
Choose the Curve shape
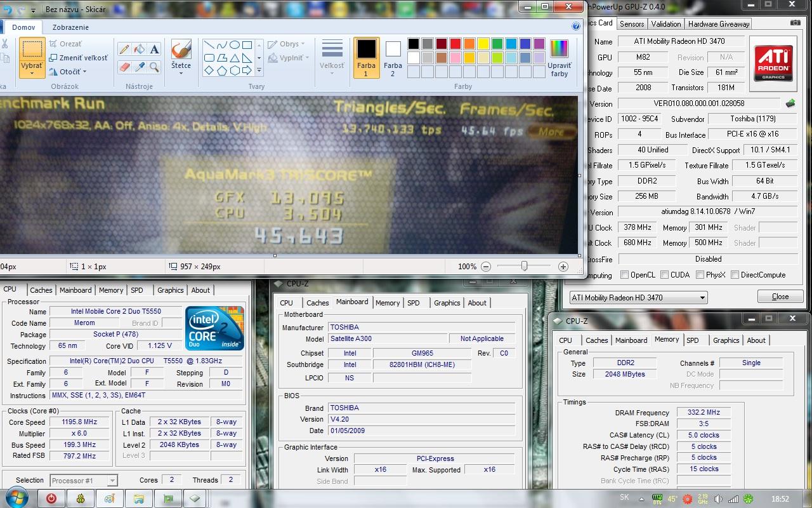221,45
